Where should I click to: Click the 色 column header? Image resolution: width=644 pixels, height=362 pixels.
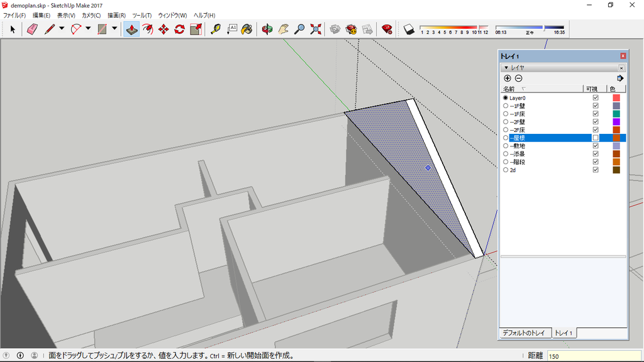pos(616,89)
